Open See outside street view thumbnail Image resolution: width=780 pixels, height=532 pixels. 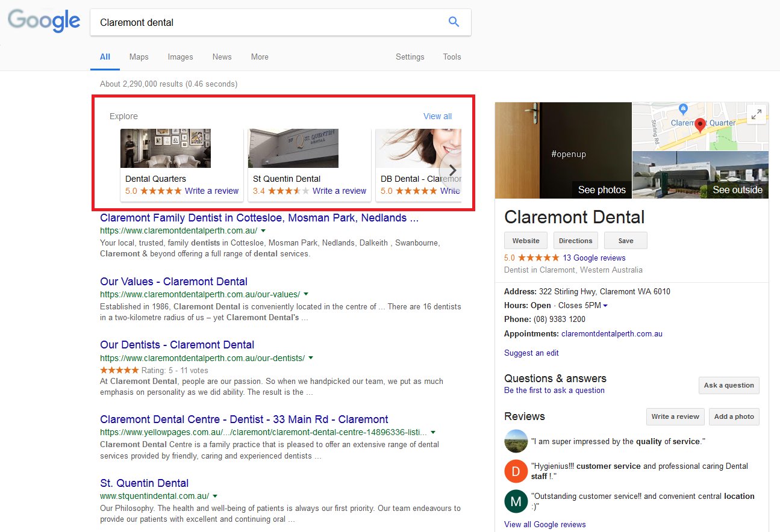(x=700, y=175)
